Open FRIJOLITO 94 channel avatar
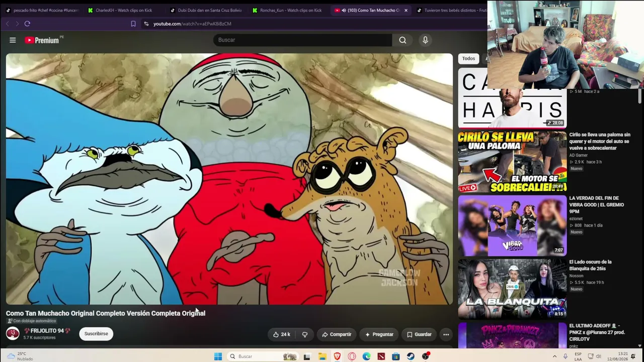Image resolution: width=644 pixels, height=362 pixels. pos(13,333)
